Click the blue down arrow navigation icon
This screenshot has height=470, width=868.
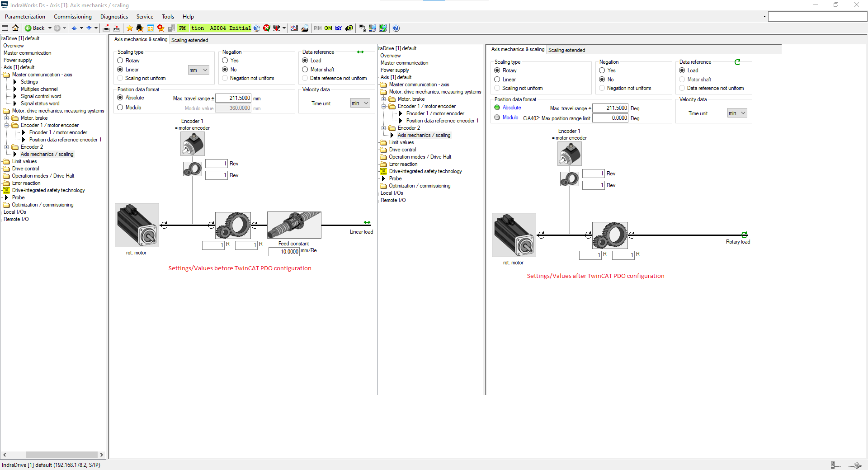pos(89,28)
